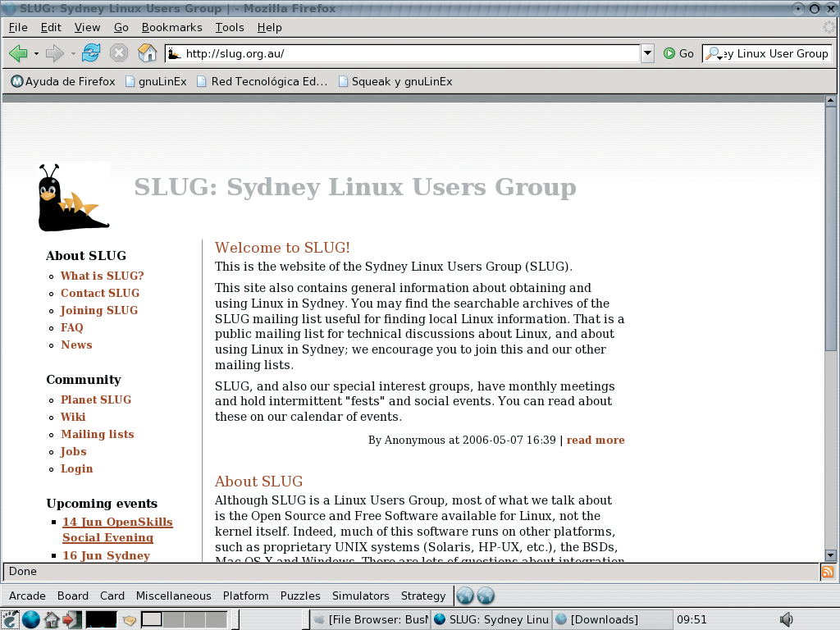This screenshot has height=630, width=840.
Task: Click the home folder panel icon
Action: coord(52,620)
